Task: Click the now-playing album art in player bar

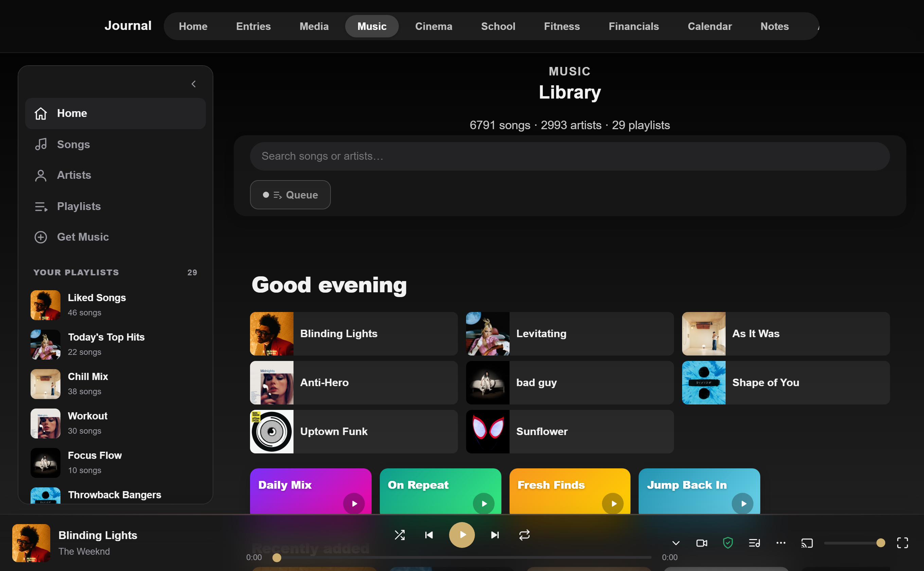Action: point(31,543)
